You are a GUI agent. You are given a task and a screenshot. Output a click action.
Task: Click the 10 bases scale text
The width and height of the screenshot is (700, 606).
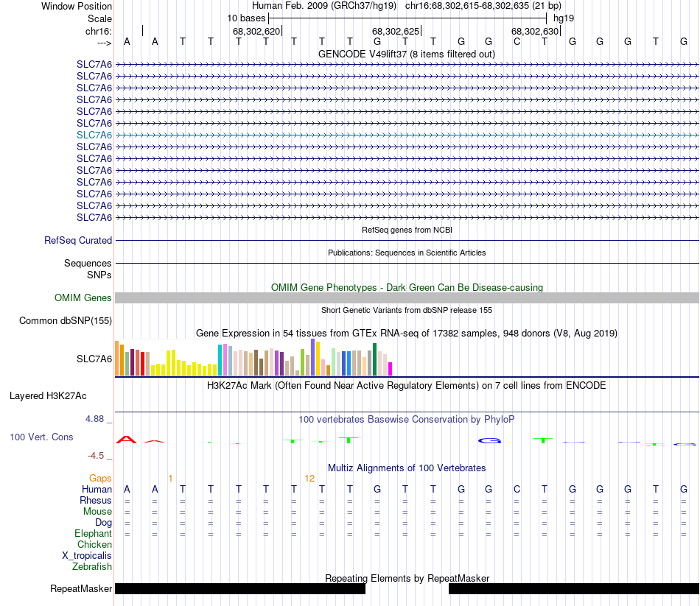246,18
